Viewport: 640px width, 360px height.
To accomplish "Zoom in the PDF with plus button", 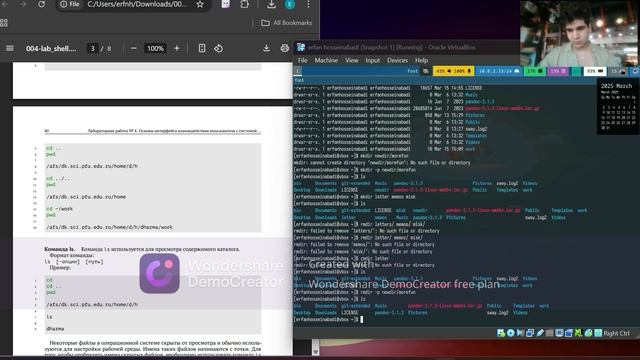I will (177, 48).
